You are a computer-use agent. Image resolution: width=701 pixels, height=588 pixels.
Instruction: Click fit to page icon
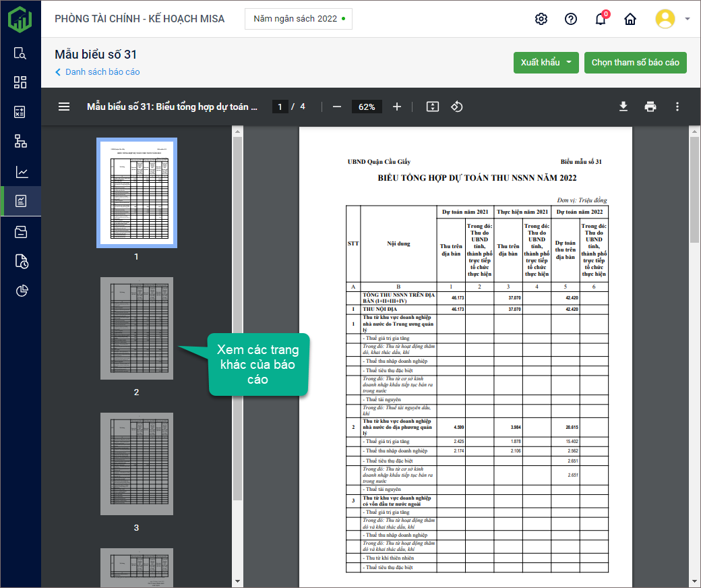[433, 107]
